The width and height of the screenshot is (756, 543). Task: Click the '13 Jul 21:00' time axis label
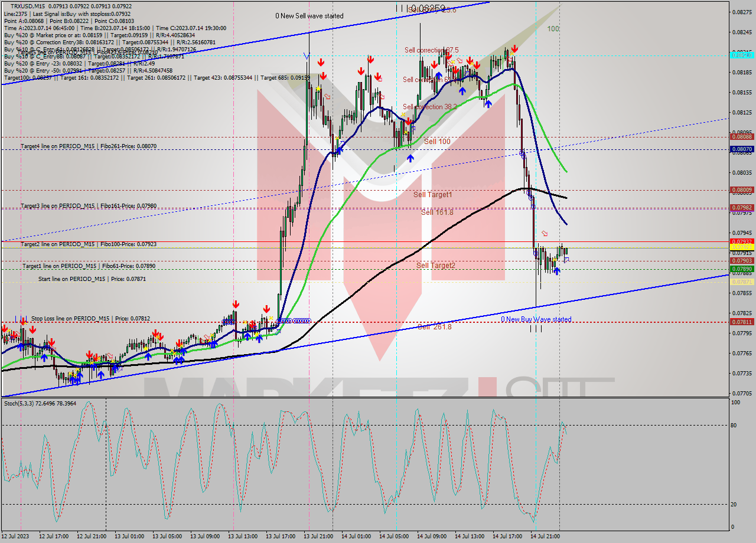(318, 537)
